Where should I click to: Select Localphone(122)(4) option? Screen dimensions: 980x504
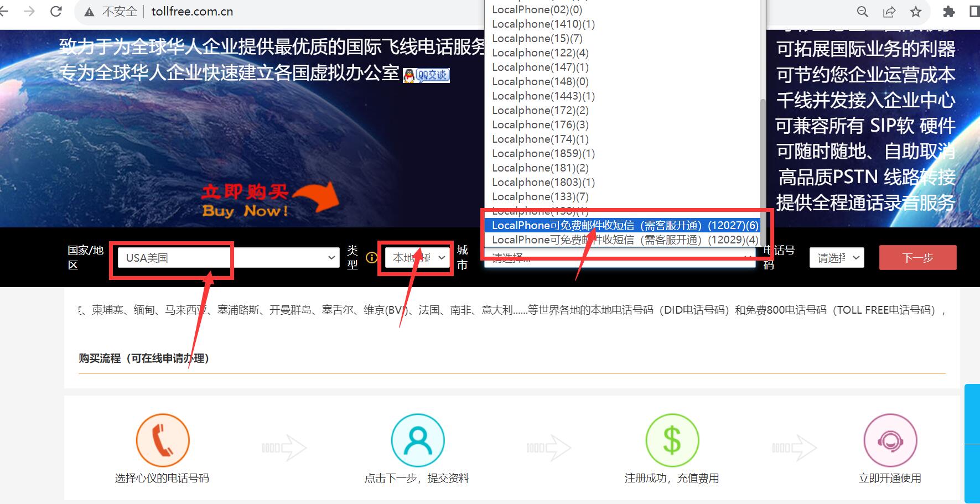tap(622, 53)
